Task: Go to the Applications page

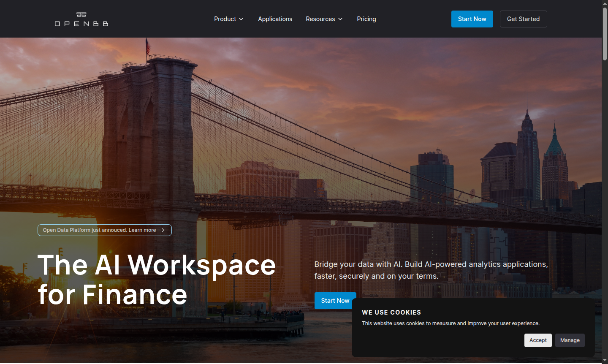Action: 275,19
